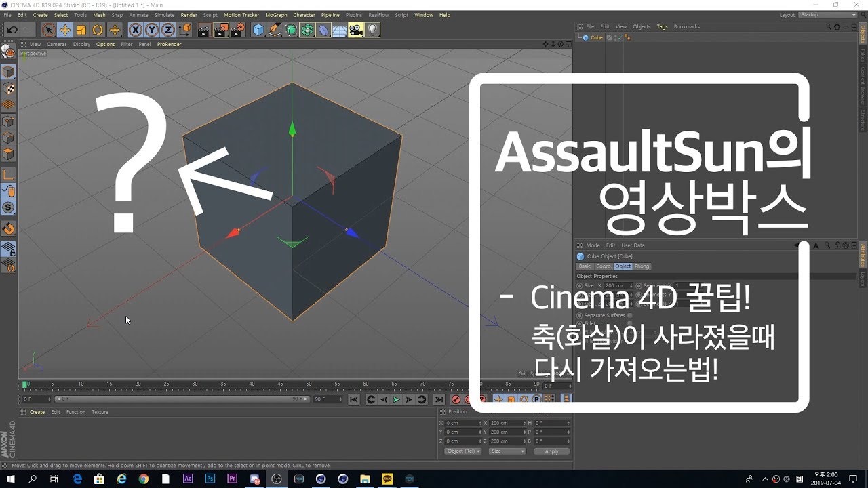The height and width of the screenshot is (488, 868).
Task: Click Go to Start of timeline button
Action: coord(354,400)
